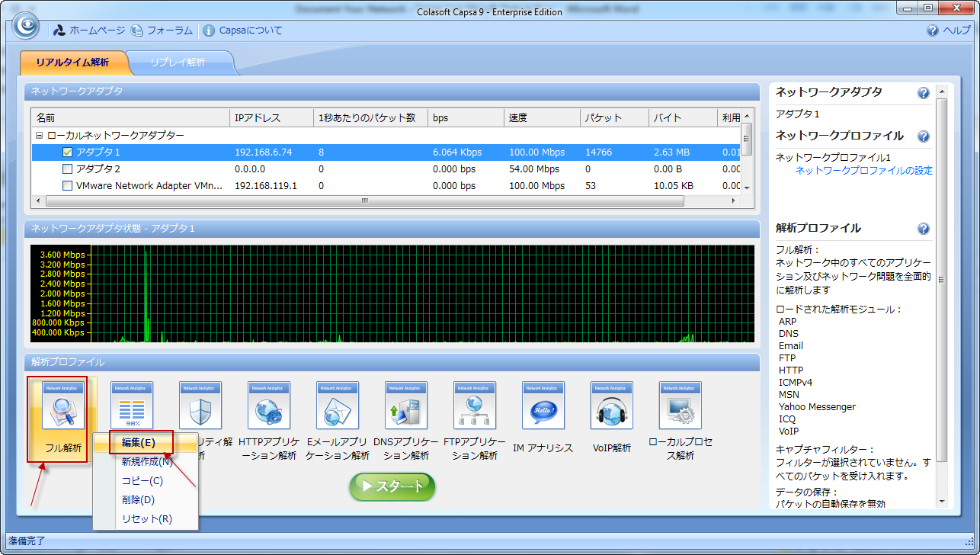
Task: Open help for 解析プロファイル section
Action: pos(923,229)
